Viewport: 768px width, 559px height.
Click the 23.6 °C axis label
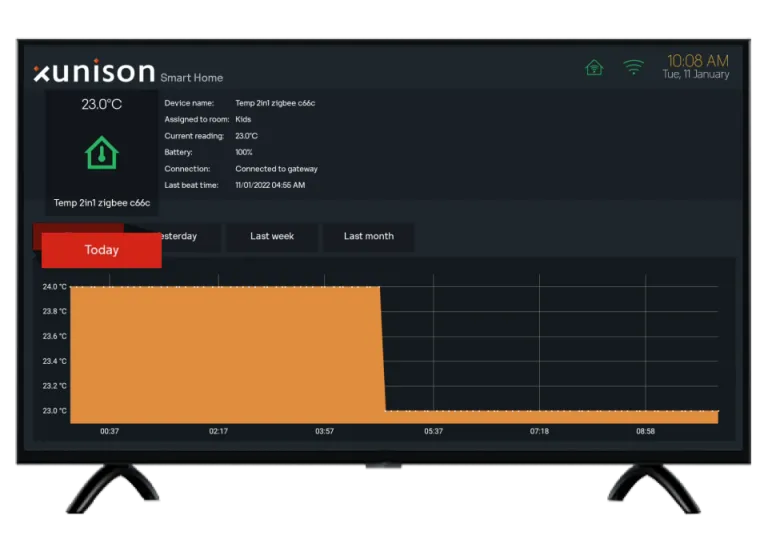pyautogui.click(x=54, y=336)
